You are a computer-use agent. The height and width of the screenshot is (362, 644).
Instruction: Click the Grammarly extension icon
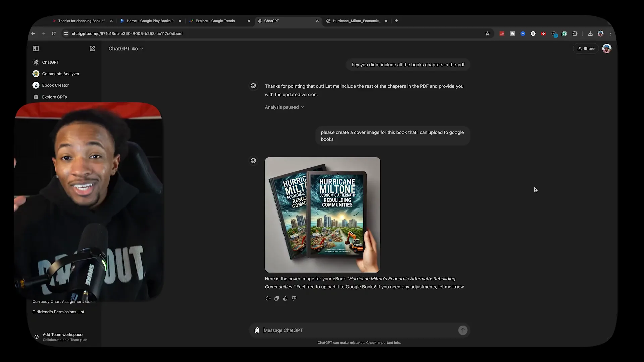[x=564, y=34]
